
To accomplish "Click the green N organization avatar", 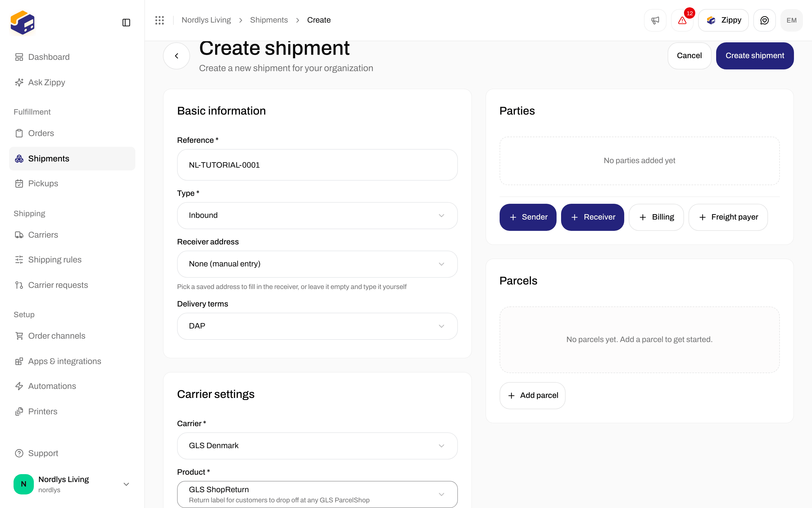I will [x=23, y=484].
